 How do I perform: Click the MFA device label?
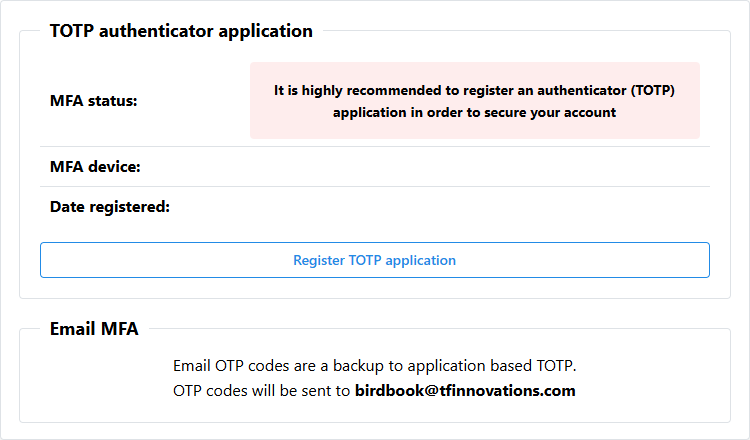(95, 167)
